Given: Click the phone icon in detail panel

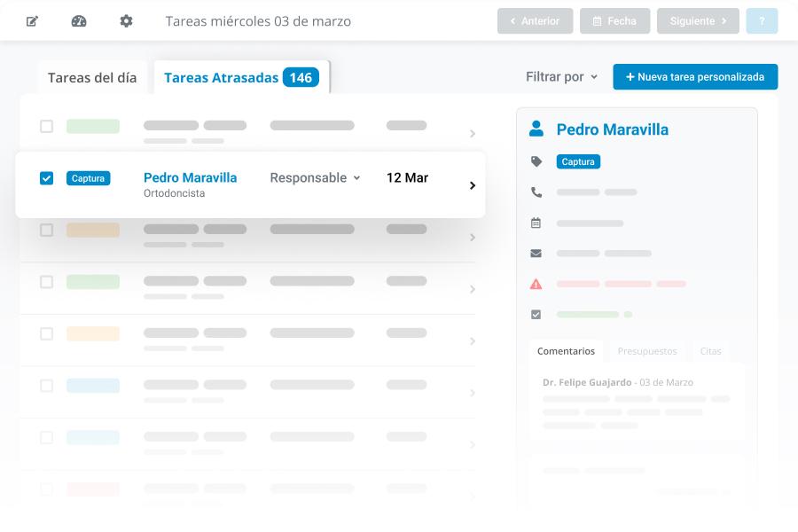Looking at the screenshot, I should 536,192.
